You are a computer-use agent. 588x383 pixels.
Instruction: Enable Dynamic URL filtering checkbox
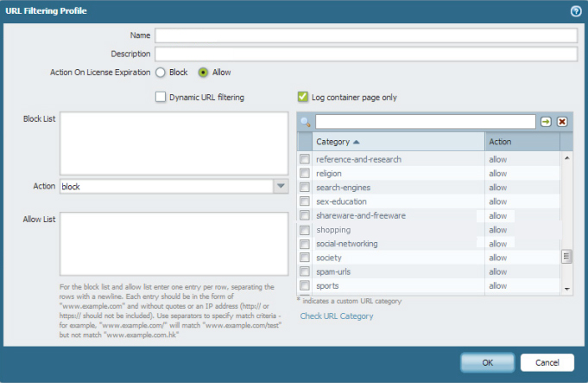click(161, 97)
